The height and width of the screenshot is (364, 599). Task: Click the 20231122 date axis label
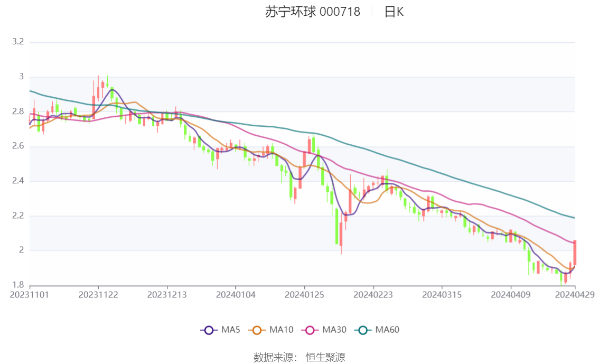pyautogui.click(x=98, y=294)
